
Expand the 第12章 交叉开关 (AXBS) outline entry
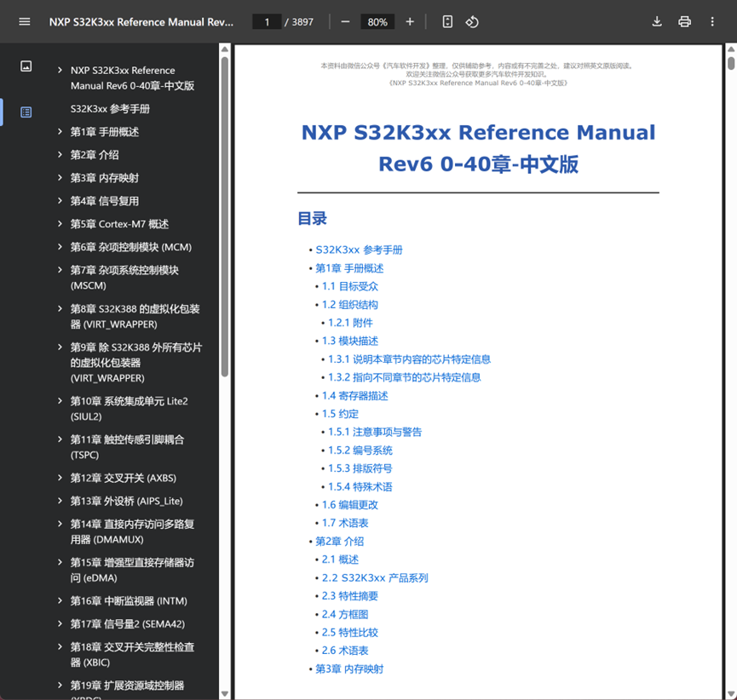(x=60, y=478)
